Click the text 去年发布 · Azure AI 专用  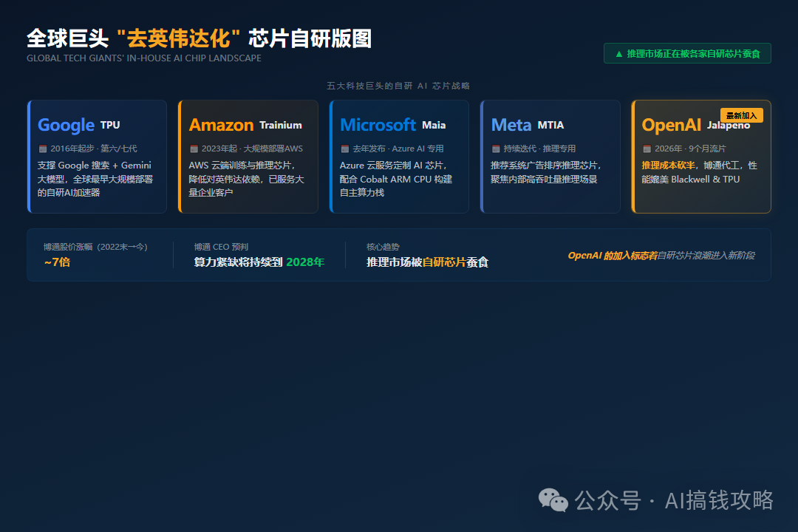coord(398,149)
